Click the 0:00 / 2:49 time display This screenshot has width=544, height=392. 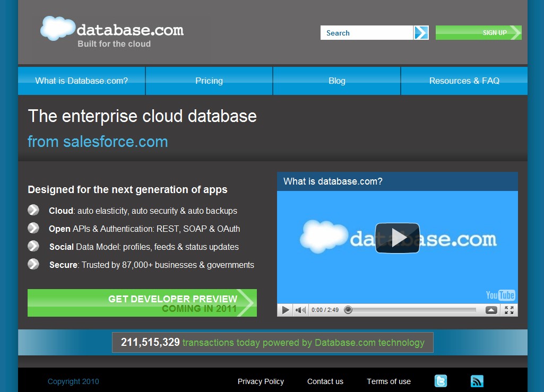coord(325,310)
